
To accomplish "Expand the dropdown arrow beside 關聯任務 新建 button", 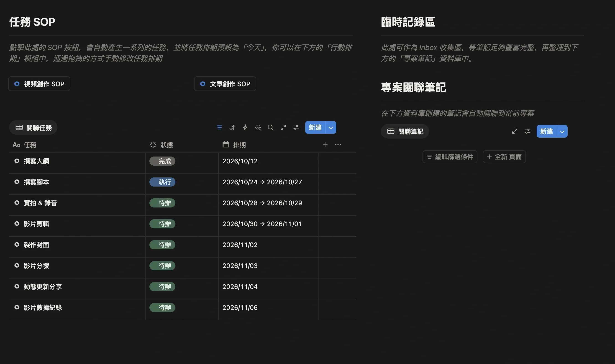I will [331, 128].
